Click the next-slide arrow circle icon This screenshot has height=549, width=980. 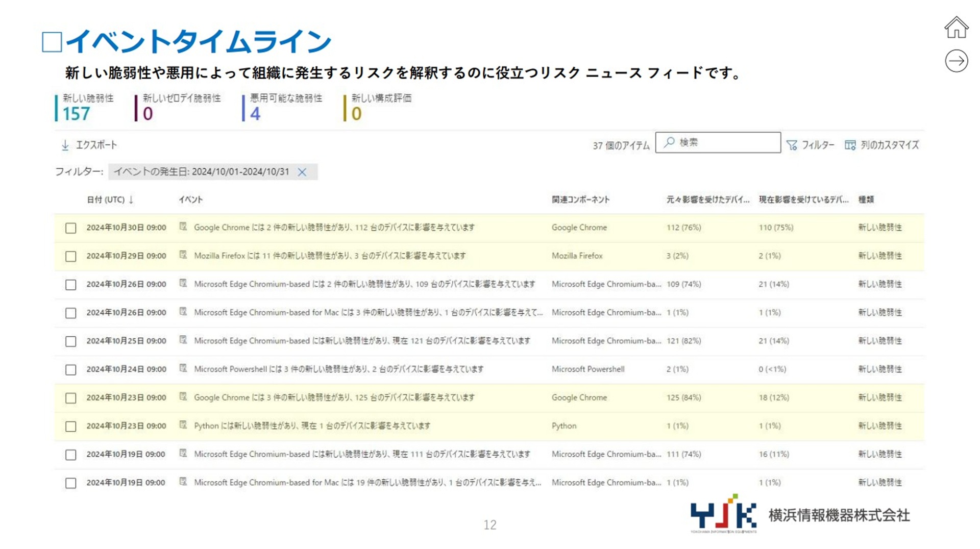[956, 61]
